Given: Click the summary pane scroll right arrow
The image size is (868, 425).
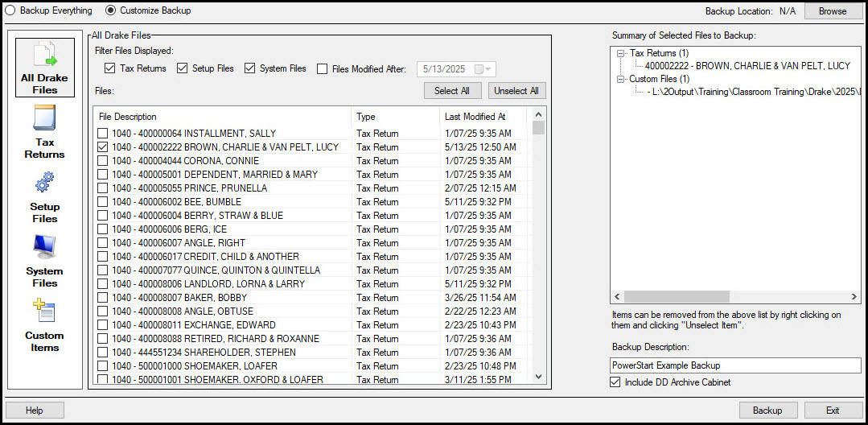Looking at the screenshot, I should tap(856, 297).
